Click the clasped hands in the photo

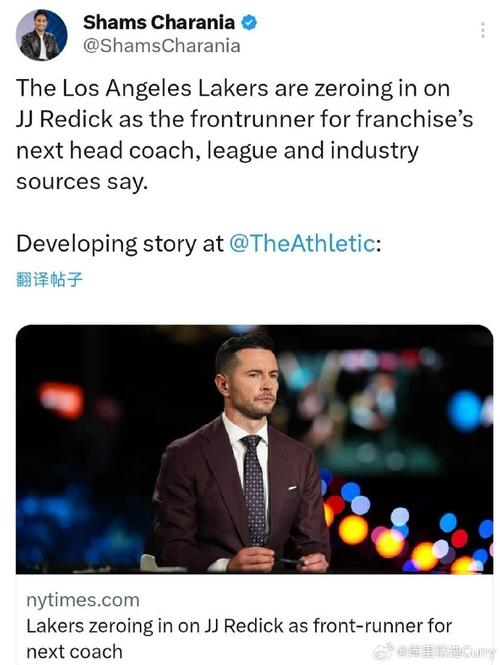click(x=278, y=560)
